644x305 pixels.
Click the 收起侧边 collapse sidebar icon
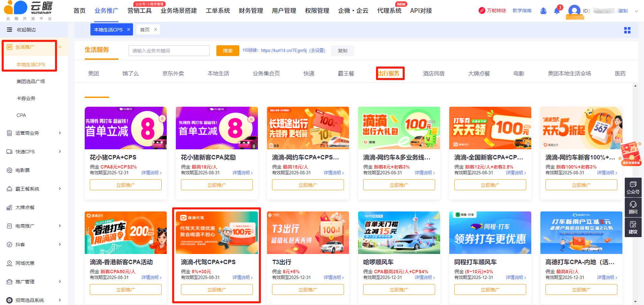[x=9, y=30]
